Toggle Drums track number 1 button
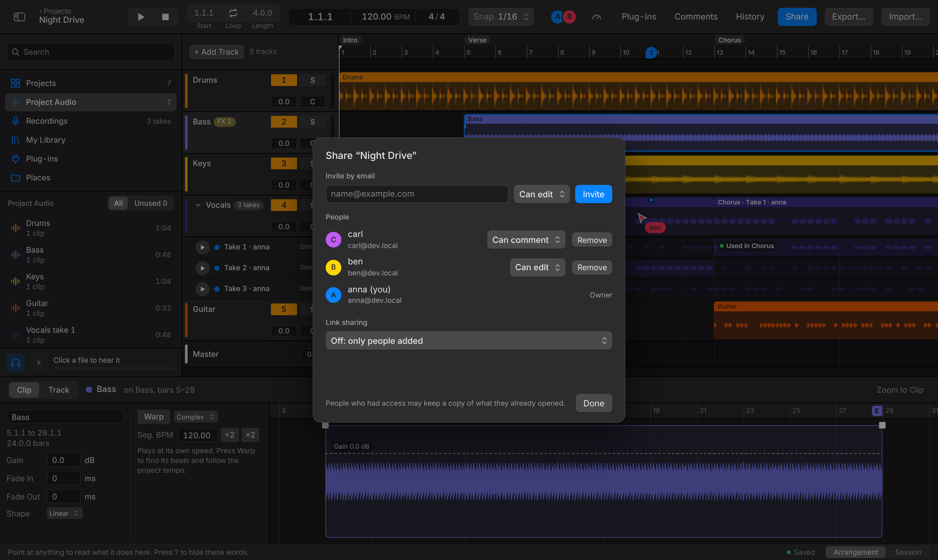Viewport: 938px width, 560px height. point(284,80)
